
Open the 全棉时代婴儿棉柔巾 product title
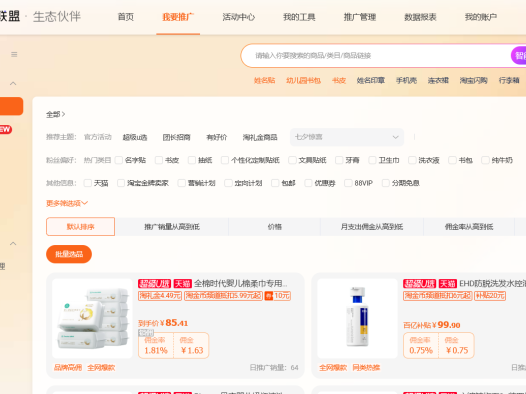coord(241,284)
